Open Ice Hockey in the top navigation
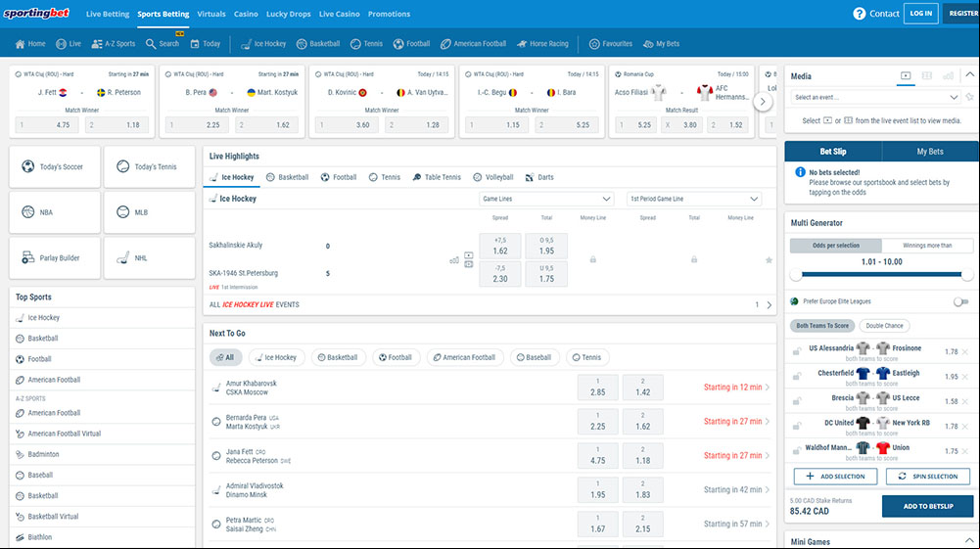Viewport: 980px width, 549px height. coord(263,44)
